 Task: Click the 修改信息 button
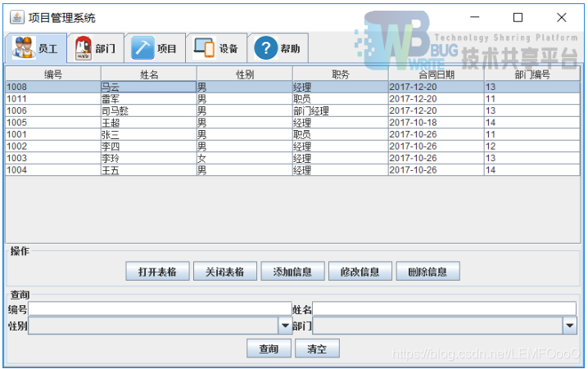click(x=360, y=271)
